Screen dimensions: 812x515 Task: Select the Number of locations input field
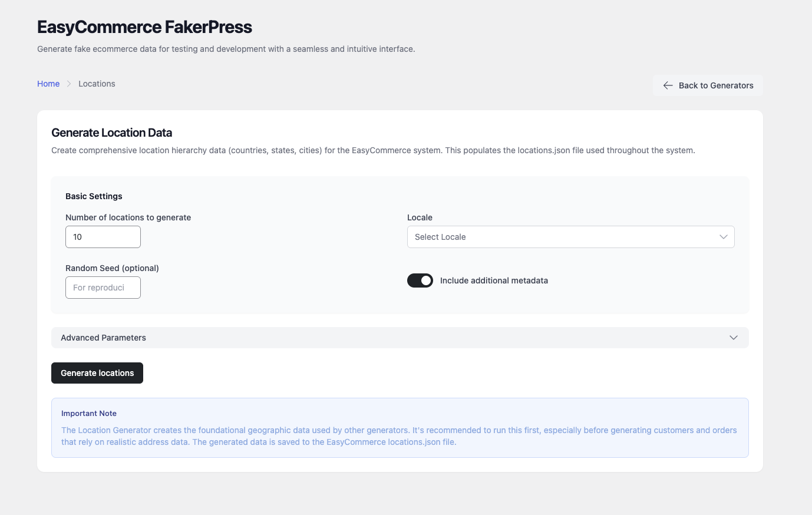[x=103, y=236]
